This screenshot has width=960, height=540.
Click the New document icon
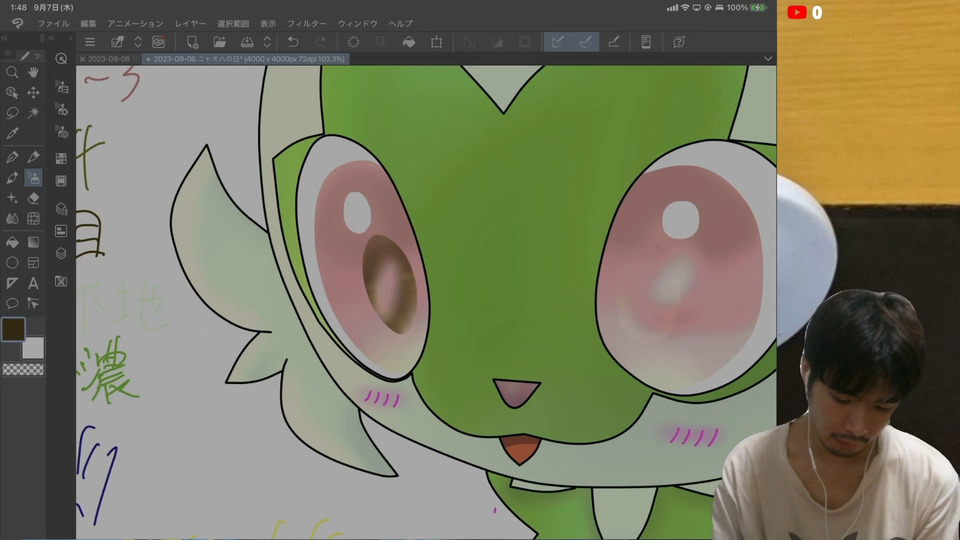(192, 42)
